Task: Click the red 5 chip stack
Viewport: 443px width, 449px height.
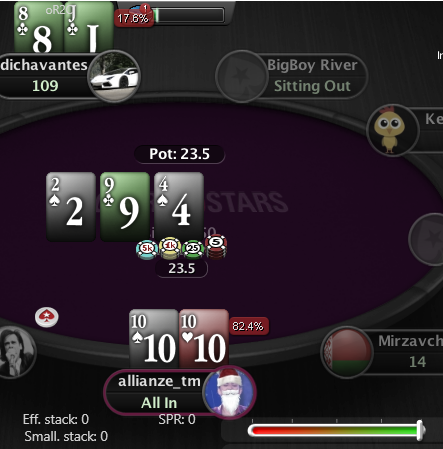Action: click(x=216, y=247)
